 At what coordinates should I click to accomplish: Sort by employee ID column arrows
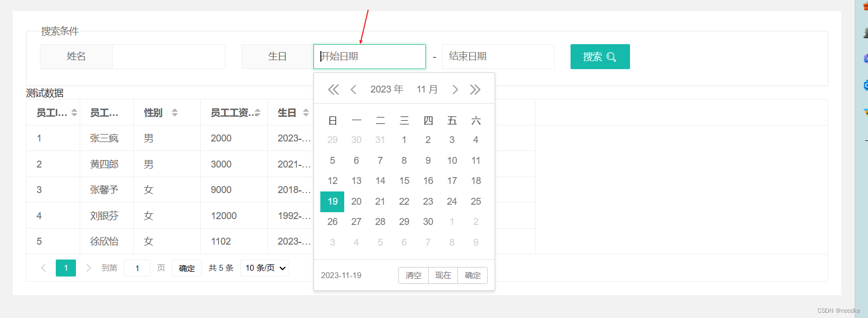pos(74,113)
